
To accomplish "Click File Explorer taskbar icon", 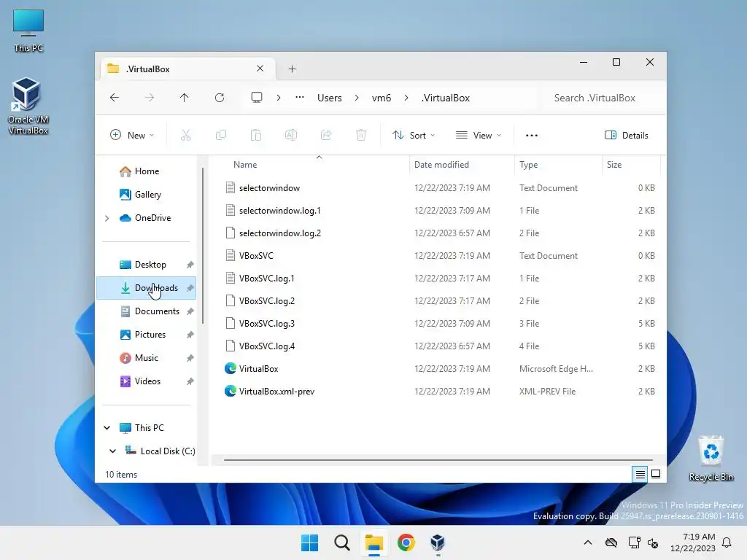I will coord(374,542).
